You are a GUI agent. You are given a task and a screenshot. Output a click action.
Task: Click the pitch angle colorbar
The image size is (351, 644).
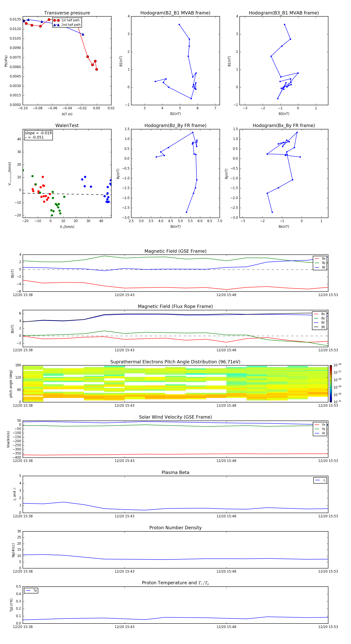pyautogui.click(x=331, y=384)
